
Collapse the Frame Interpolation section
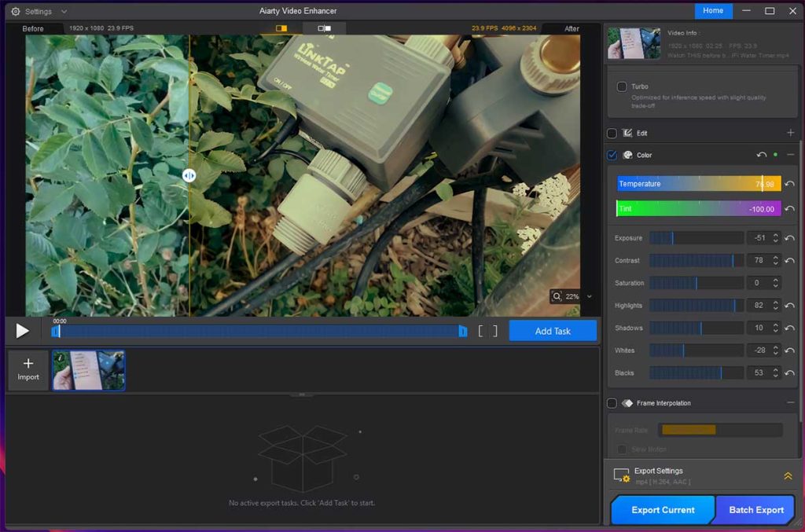(790, 402)
